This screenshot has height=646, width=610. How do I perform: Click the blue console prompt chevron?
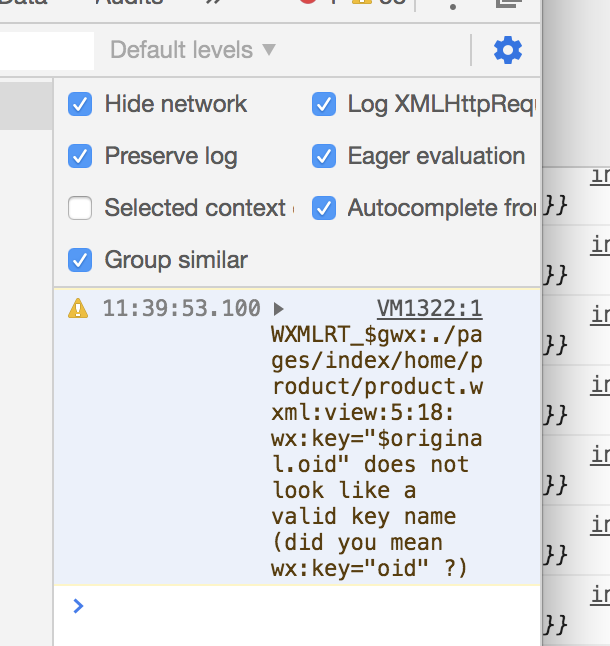pos(79,605)
